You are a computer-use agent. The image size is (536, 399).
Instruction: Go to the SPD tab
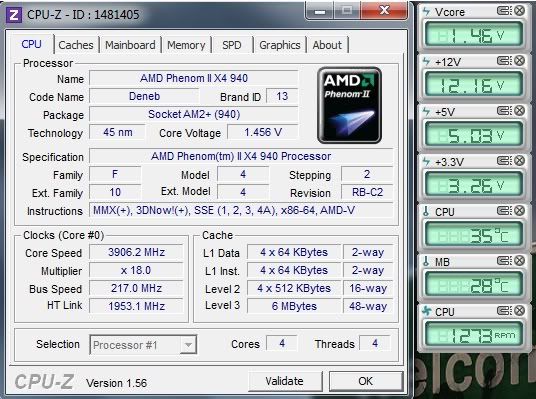pos(232,45)
